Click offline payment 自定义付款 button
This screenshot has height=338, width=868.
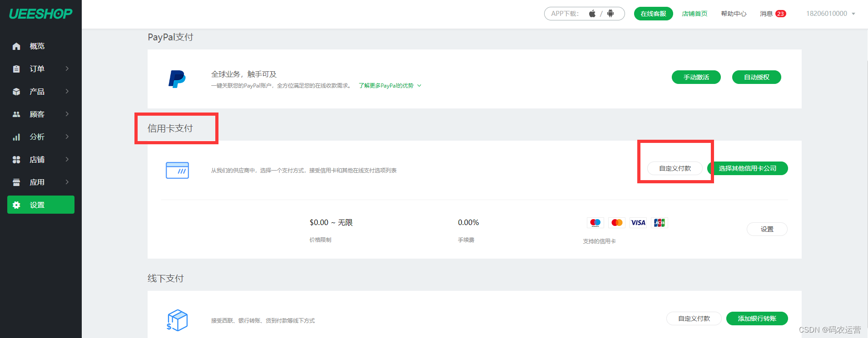point(694,318)
